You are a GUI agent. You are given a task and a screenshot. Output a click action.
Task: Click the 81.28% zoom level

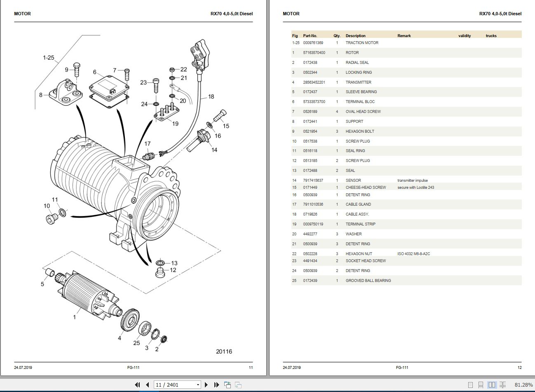coord(523,385)
